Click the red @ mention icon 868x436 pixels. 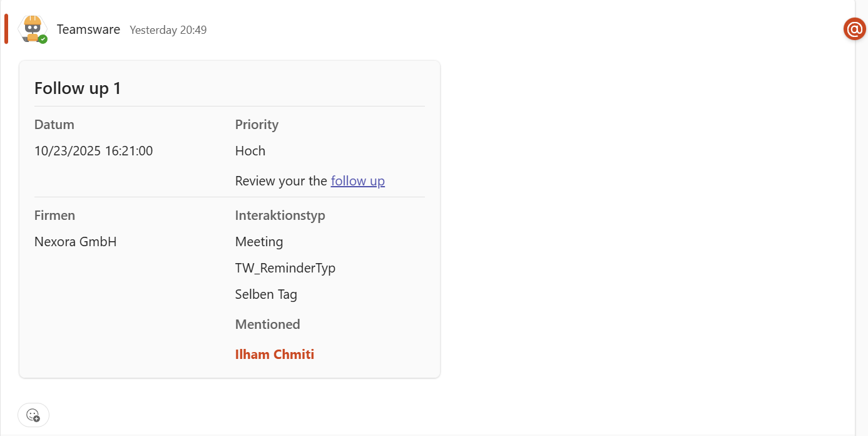[854, 29]
